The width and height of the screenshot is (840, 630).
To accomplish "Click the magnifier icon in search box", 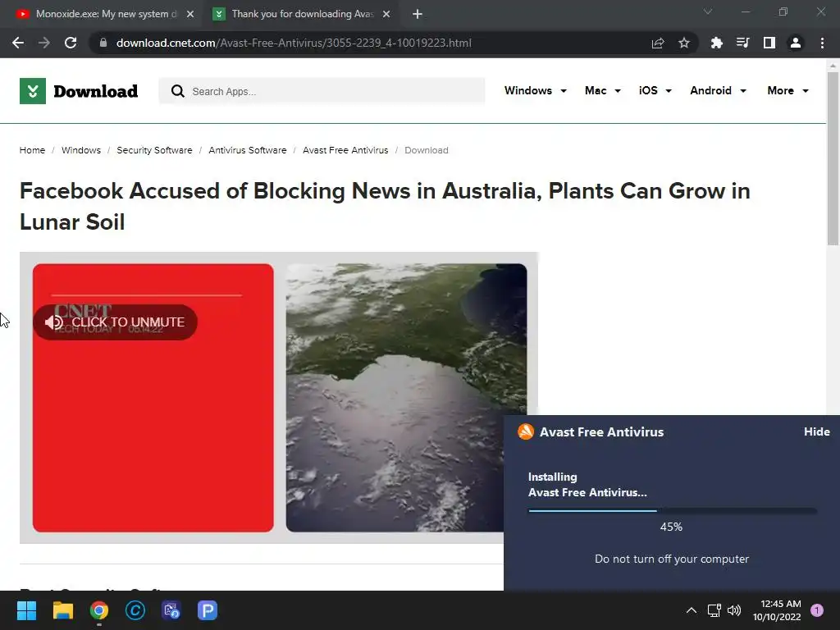I will [178, 91].
